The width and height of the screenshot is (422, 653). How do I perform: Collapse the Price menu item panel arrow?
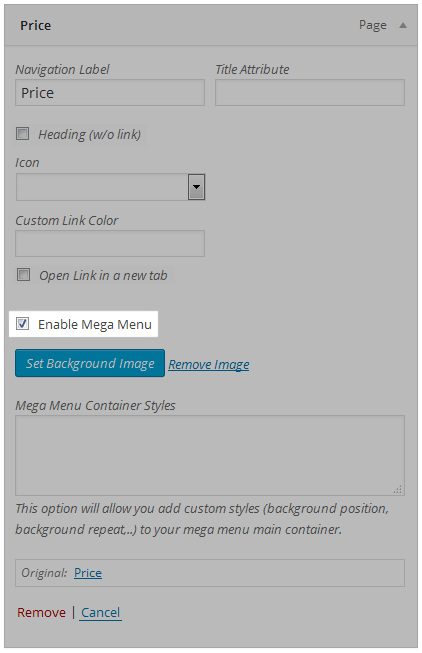click(x=402, y=25)
